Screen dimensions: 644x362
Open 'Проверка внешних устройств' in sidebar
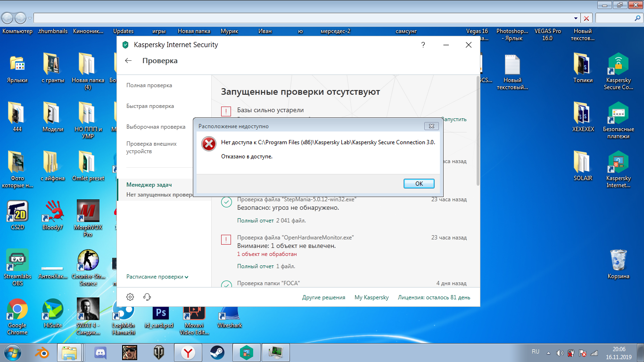pos(152,148)
